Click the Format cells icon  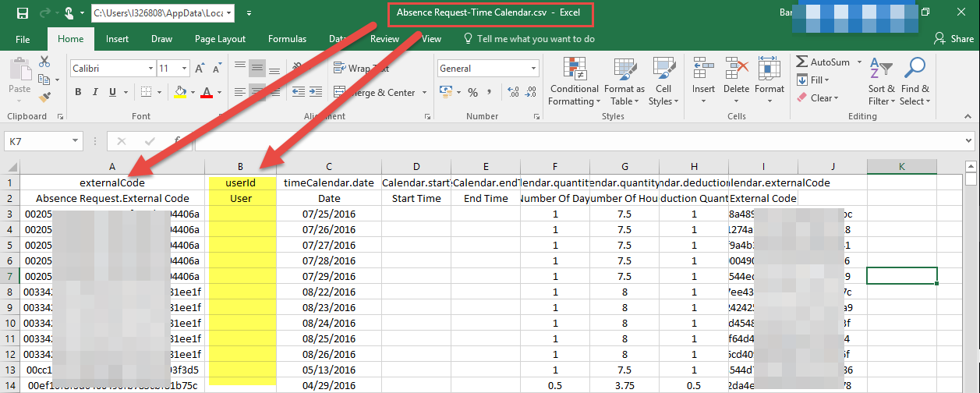coord(769,69)
